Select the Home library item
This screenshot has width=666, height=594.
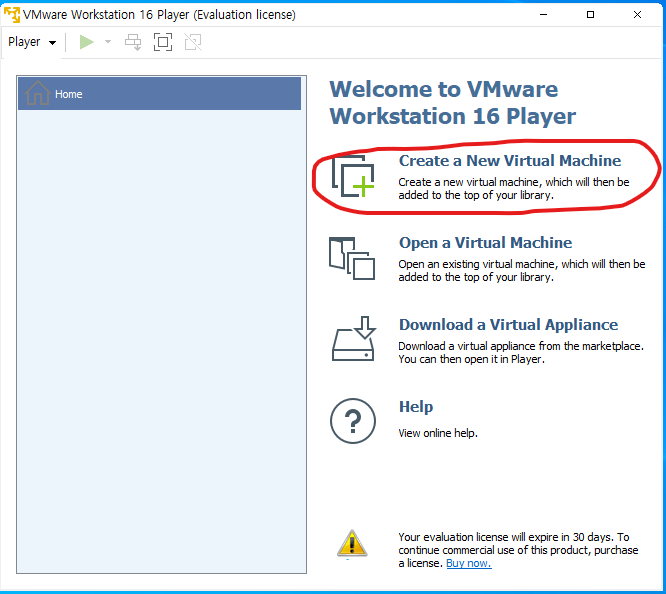pos(159,93)
